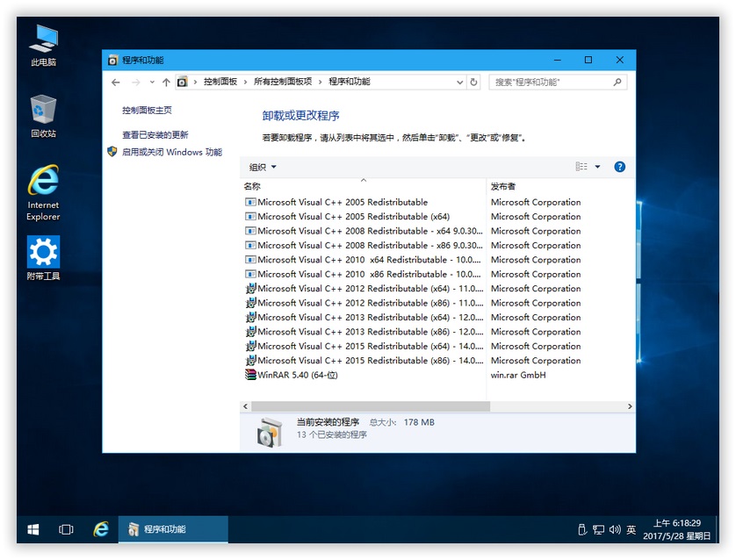Click the WinRAR books icon

[x=250, y=375]
